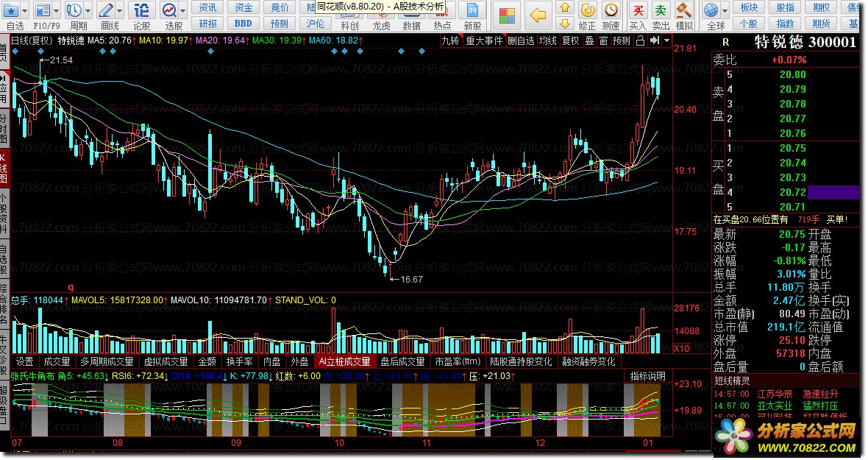Go back with the yellow left arrow
This screenshot has height=460, width=868.
[537, 15]
